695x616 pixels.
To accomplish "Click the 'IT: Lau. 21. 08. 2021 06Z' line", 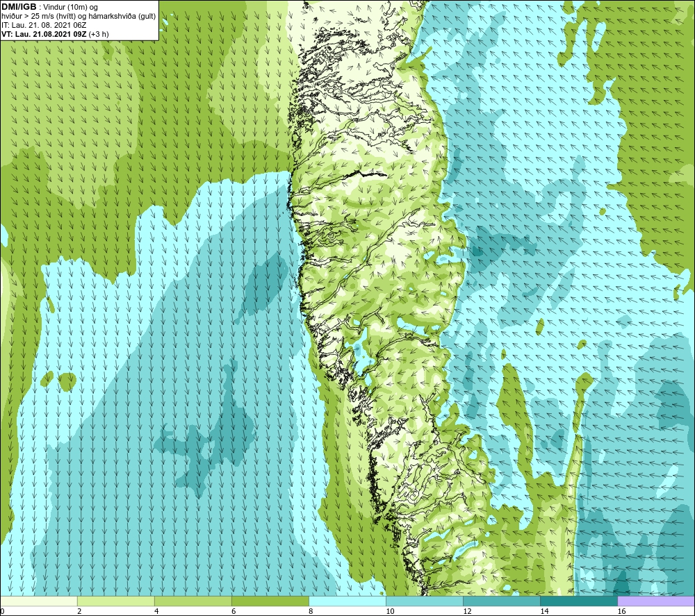I will 44,25.
